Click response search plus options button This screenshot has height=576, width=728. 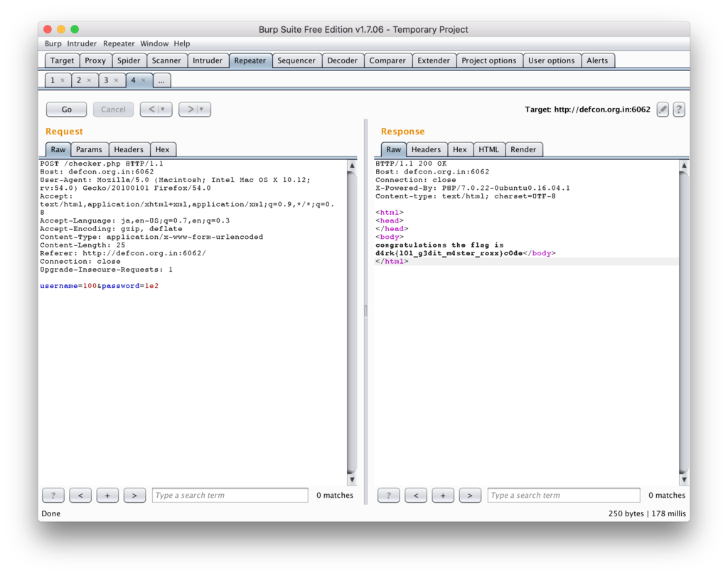click(443, 495)
